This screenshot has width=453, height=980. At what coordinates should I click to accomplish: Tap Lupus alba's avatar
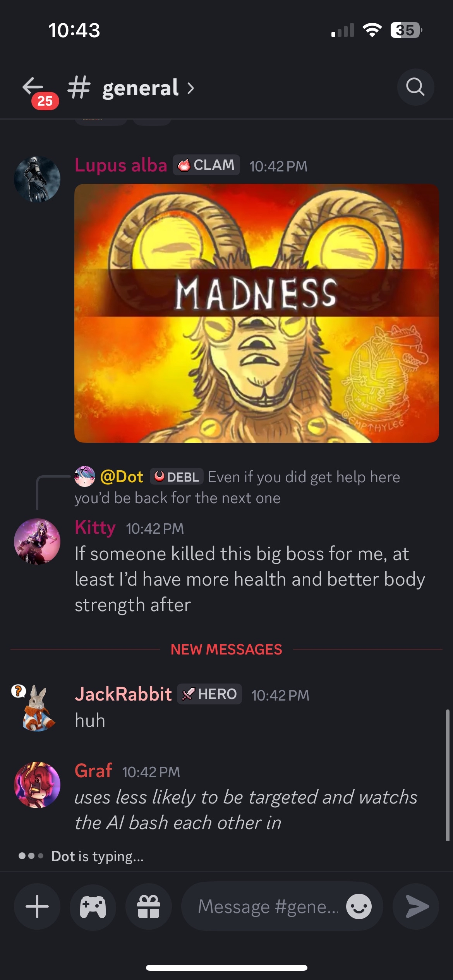point(37,179)
